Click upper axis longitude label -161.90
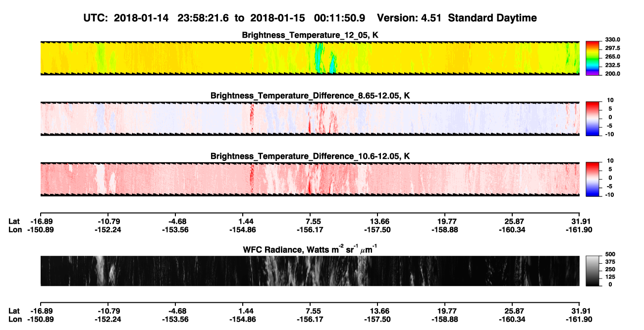The height and width of the screenshot is (330, 644). [x=580, y=230]
